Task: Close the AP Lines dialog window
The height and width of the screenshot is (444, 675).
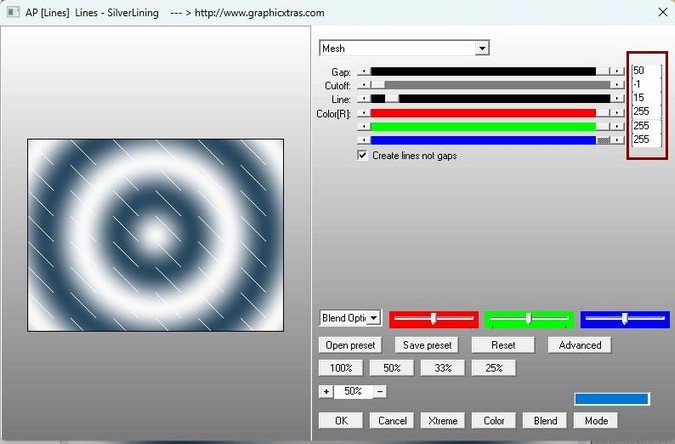Action: 661,12
